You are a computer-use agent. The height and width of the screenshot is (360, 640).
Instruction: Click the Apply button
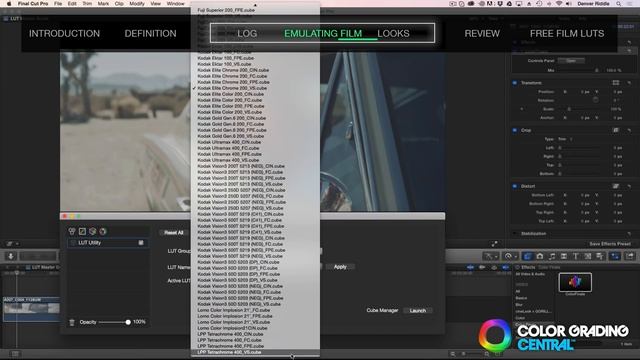pyautogui.click(x=340, y=267)
